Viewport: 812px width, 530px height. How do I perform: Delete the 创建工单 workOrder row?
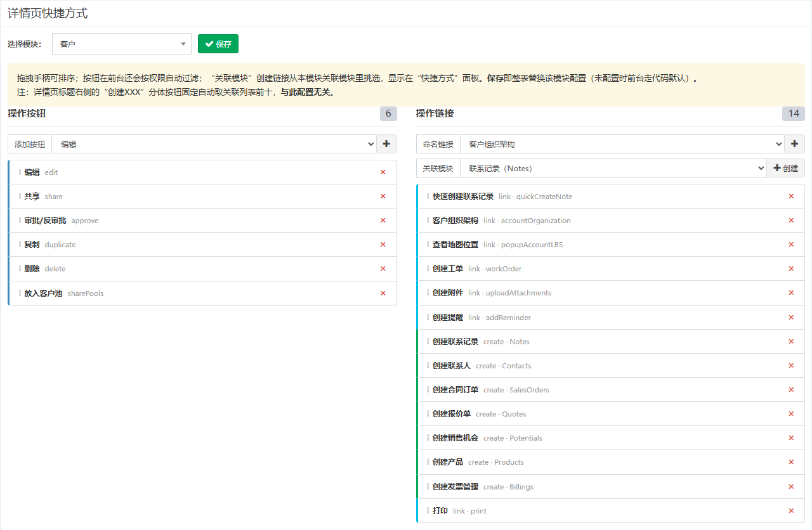tap(791, 269)
